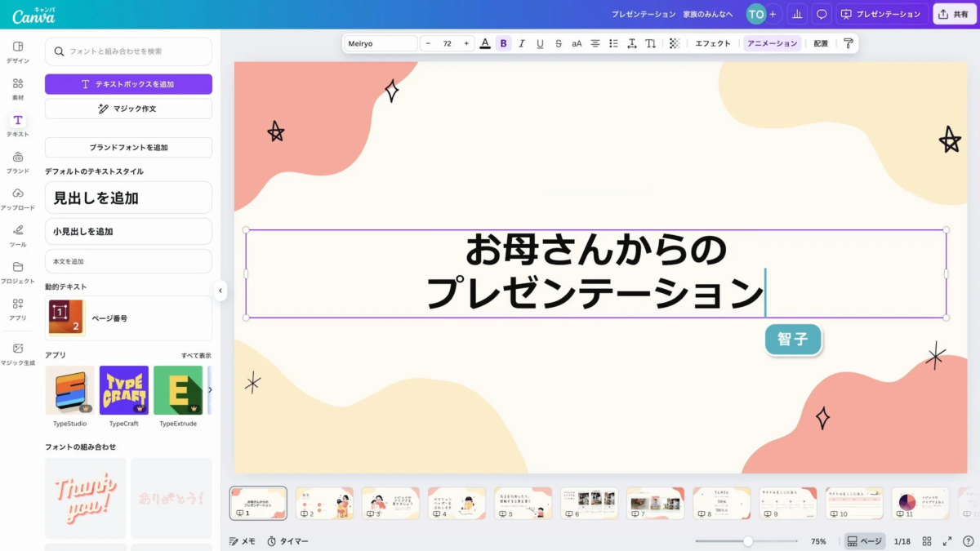
Task: Click the テキストボックスを追加 button
Action: [x=128, y=83]
